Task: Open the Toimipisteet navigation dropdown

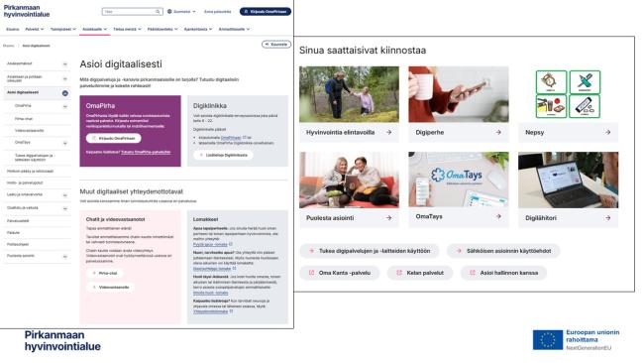Action: coord(62,29)
